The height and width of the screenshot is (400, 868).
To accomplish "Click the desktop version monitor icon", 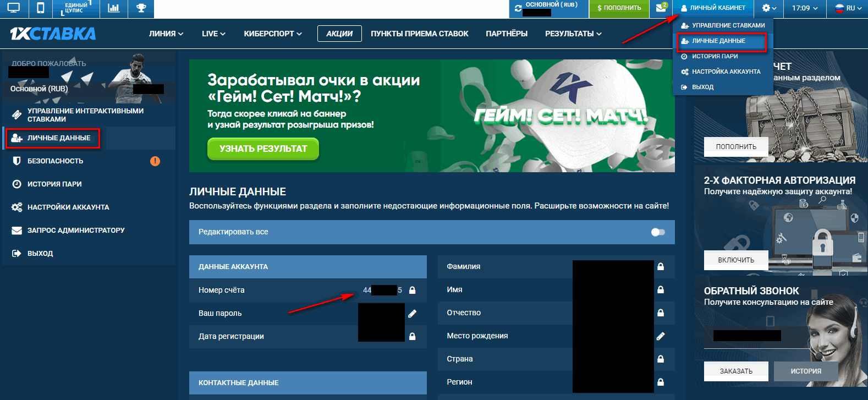I will click(x=14, y=8).
